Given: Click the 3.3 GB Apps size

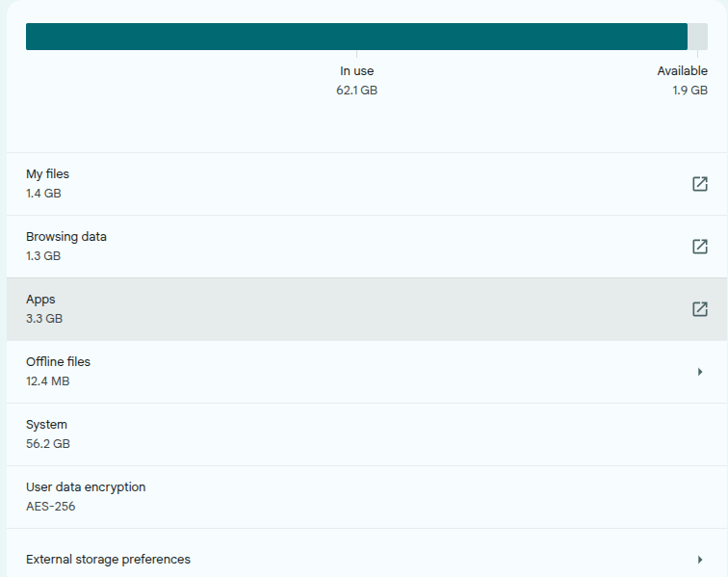Looking at the screenshot, I should [x=44, y=319].
